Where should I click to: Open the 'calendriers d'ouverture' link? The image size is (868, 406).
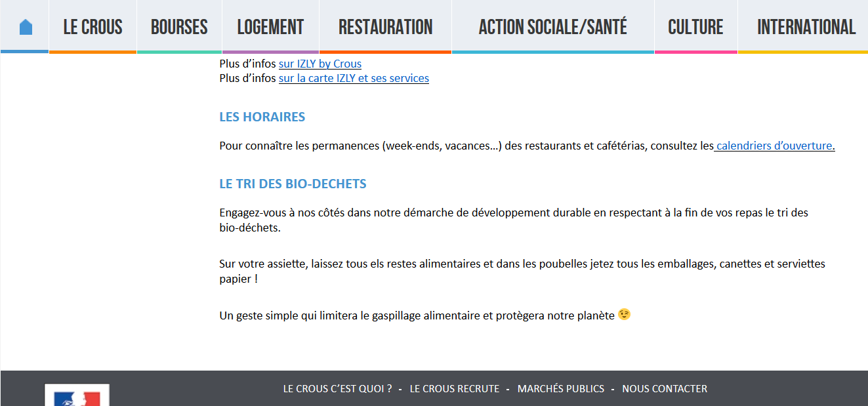tap(774, 146)
